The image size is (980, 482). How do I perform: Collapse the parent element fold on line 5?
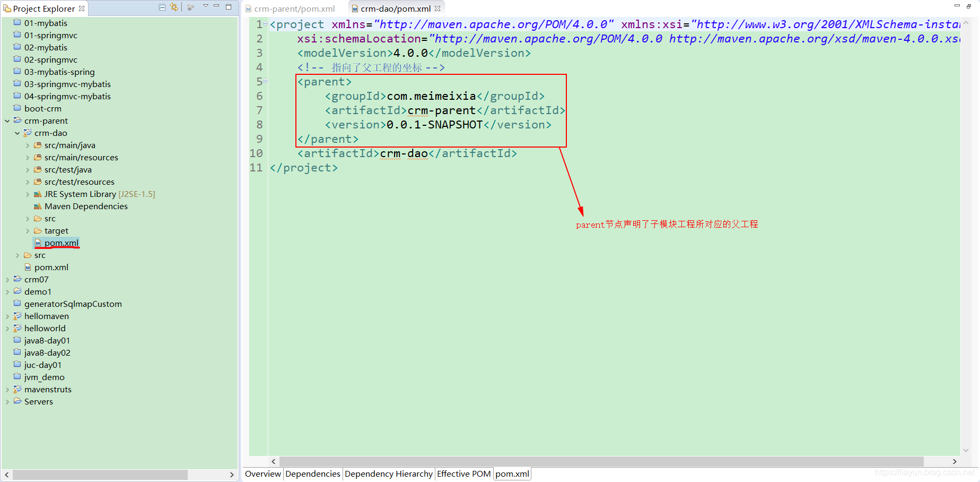[266, 82]
